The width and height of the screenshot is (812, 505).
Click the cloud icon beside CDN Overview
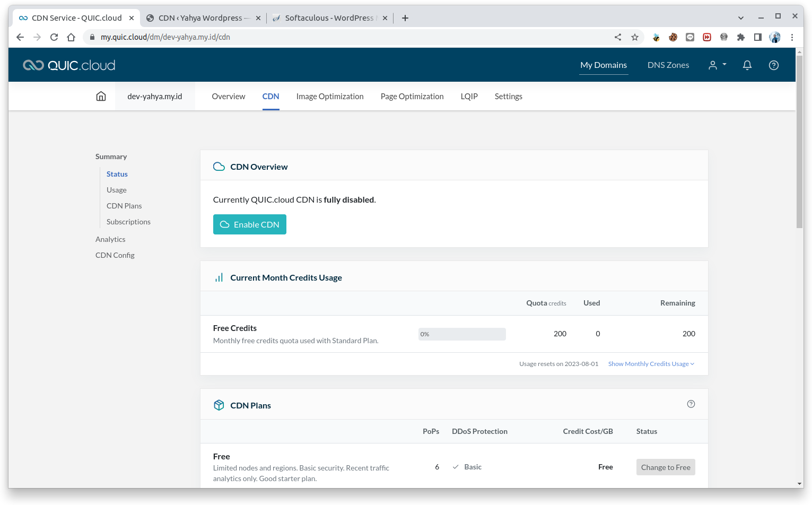click(219, 166)
